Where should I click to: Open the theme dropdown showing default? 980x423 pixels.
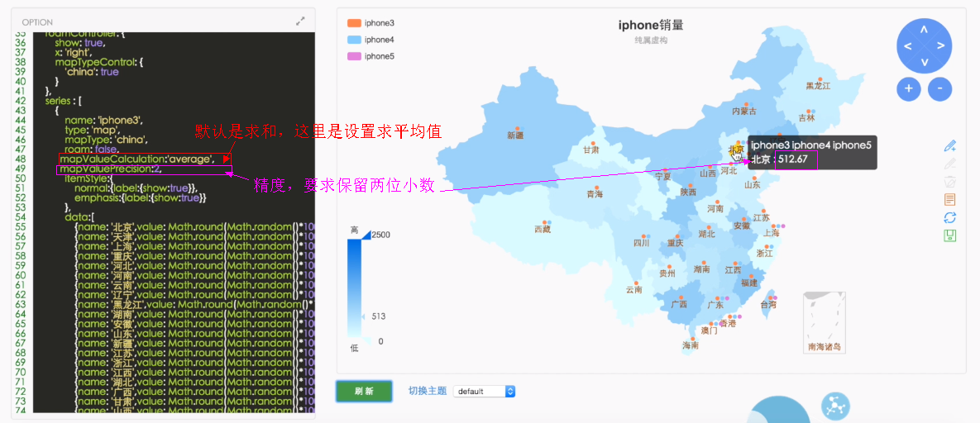coord(484,391)
